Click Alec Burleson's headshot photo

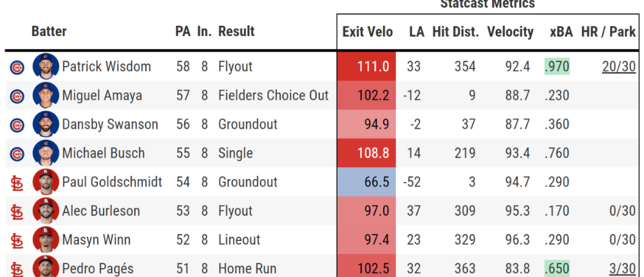pos(46,211)
